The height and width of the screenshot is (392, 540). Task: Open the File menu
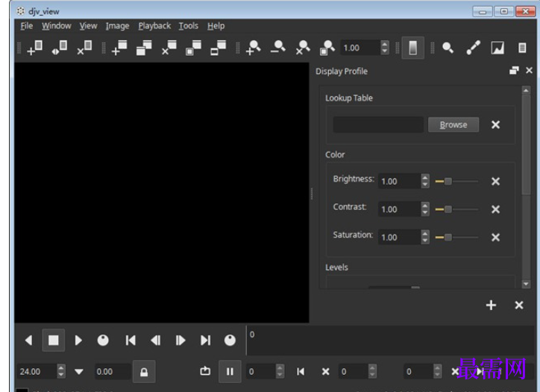click(x=27, y=26)
